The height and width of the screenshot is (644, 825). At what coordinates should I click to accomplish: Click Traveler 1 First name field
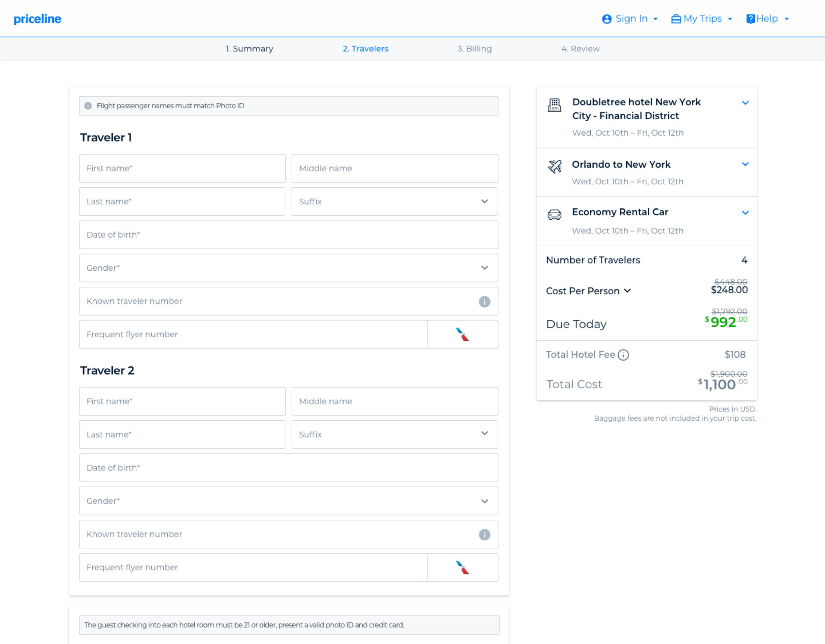[x=182, y=169]
